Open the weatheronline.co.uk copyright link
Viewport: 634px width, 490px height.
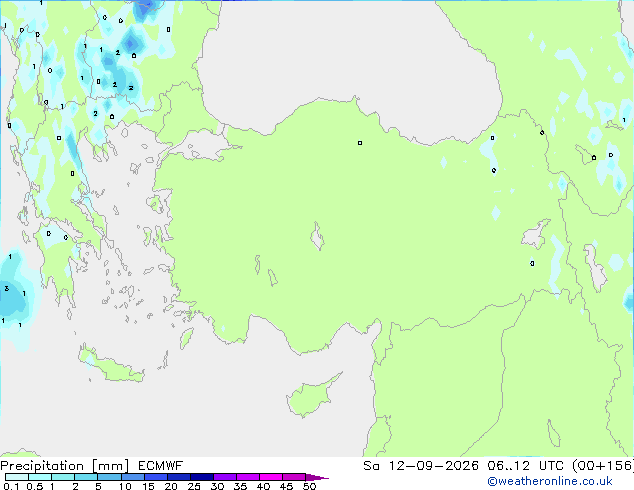(x=549, y=481)
